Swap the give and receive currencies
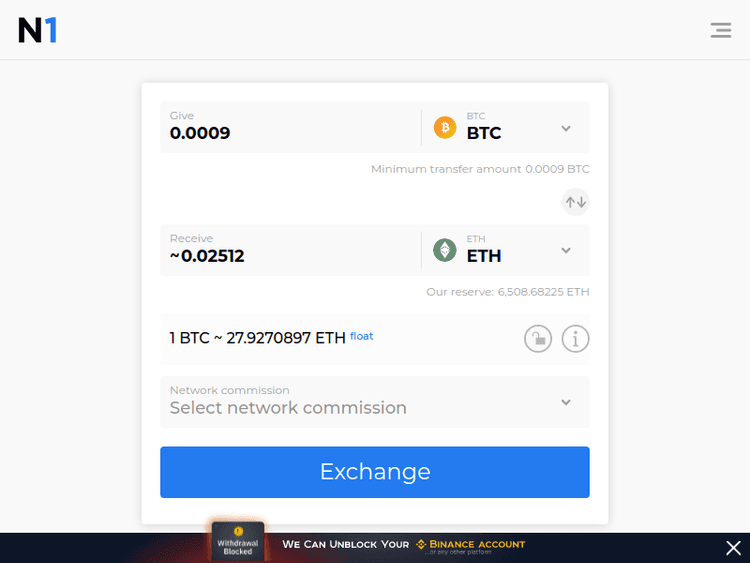The height and width of the screenshot is (563, 750). click(x=575, y=202)
